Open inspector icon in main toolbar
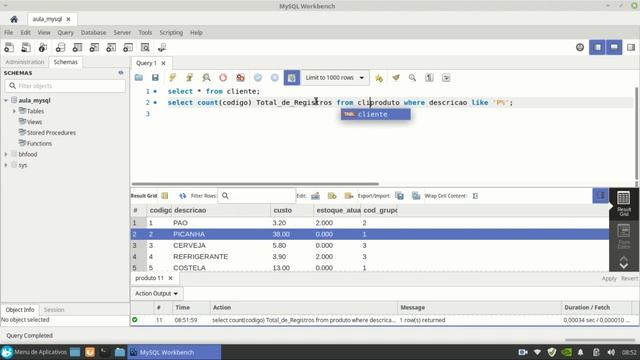 coord(43,47)
